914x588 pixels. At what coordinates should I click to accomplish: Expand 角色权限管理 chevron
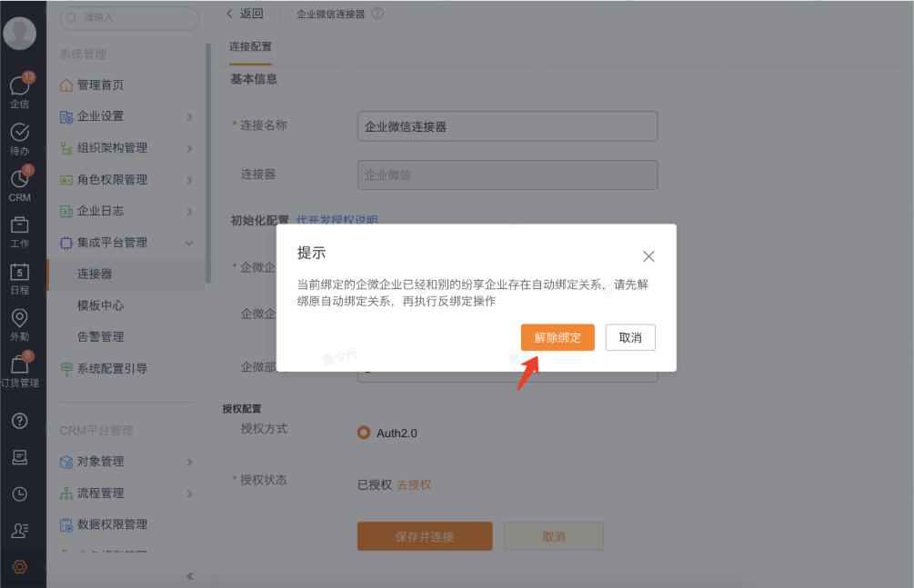click(189, 179)
